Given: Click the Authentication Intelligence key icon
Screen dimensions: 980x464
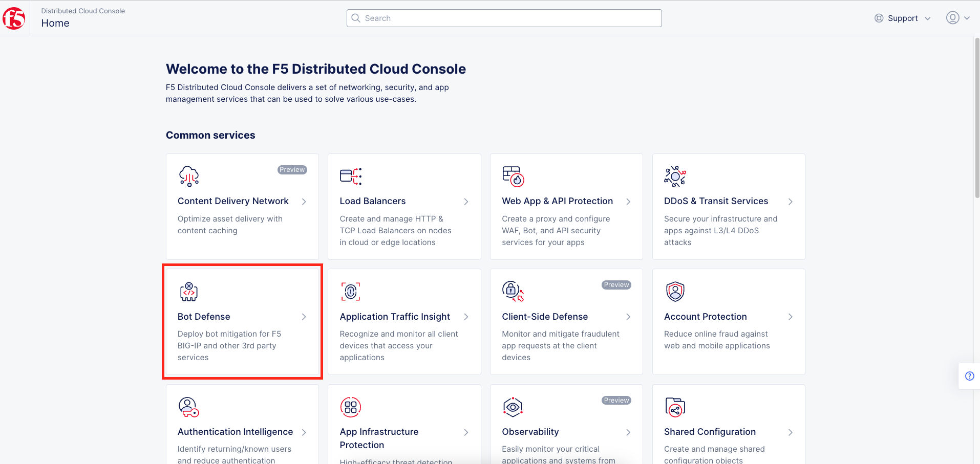Looking at the screenshot, I should [188, 406].
